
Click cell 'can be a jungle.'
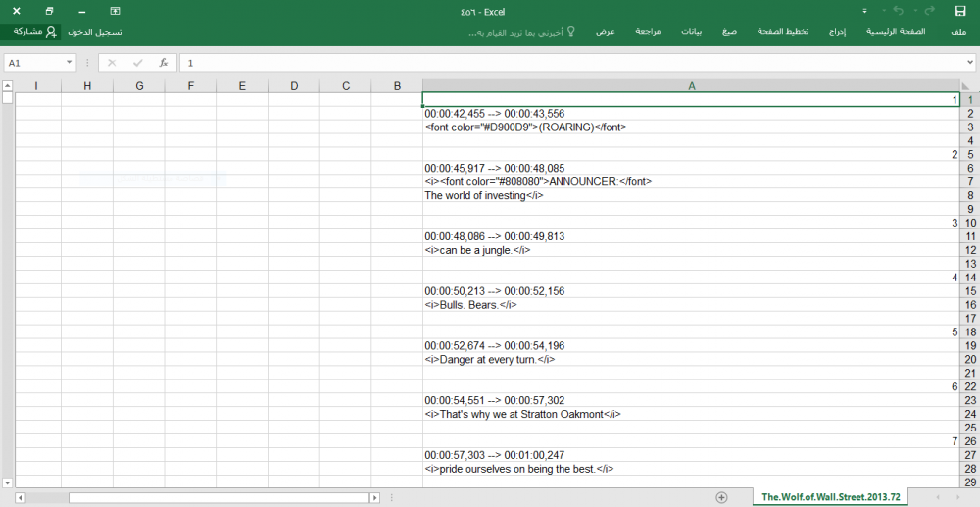tap(691, 250)
